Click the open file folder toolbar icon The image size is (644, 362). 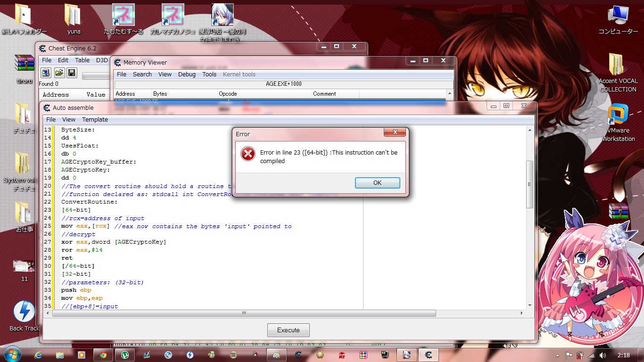(x=59, y=73)
